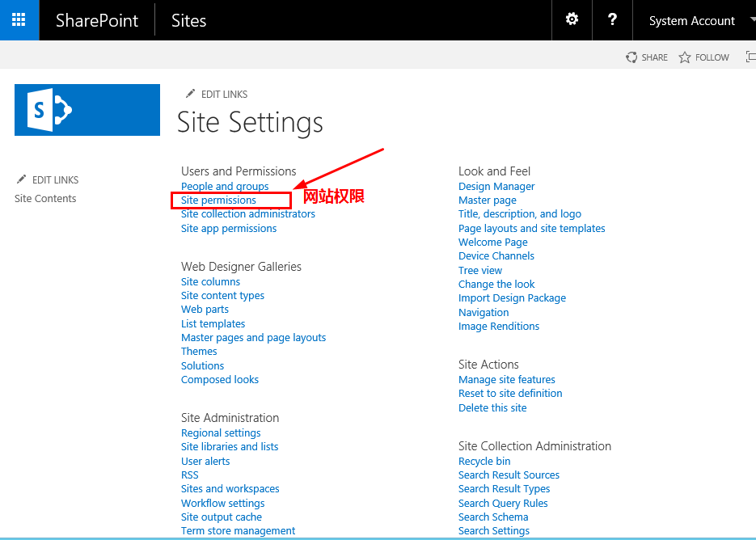Open Themes gallery
756x540 pixels.
(x=199, y=351)
